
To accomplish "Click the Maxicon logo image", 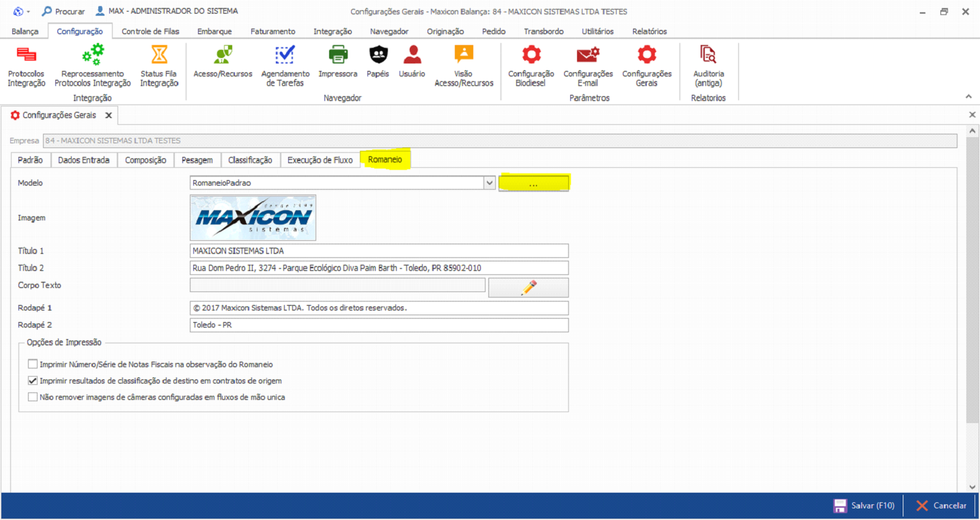I will tap(253, 218).
